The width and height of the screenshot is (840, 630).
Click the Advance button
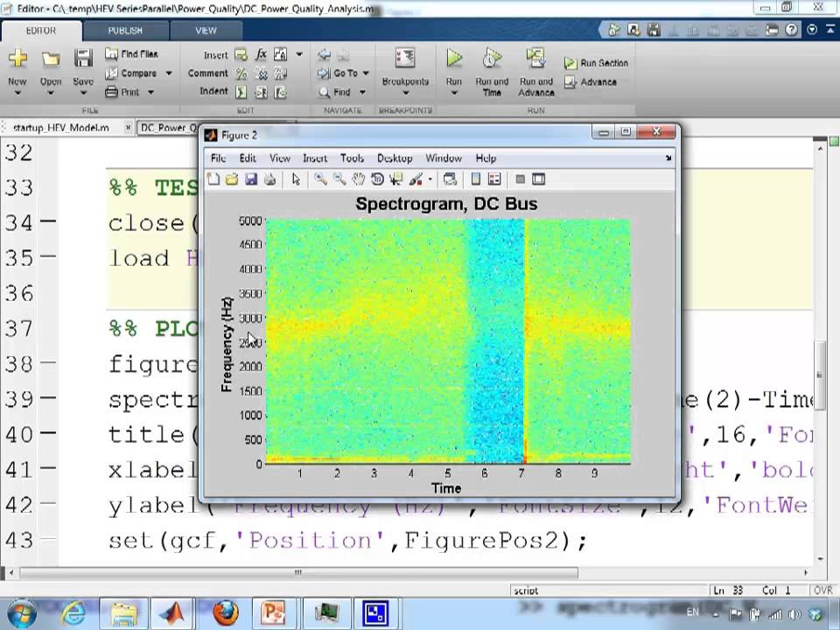tap(591, 82)
